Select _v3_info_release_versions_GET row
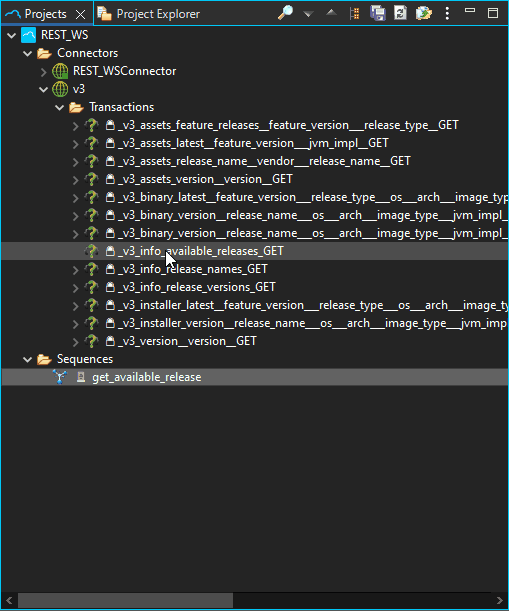Viewport: 509px width, 611px height. [x=196, y=287]
